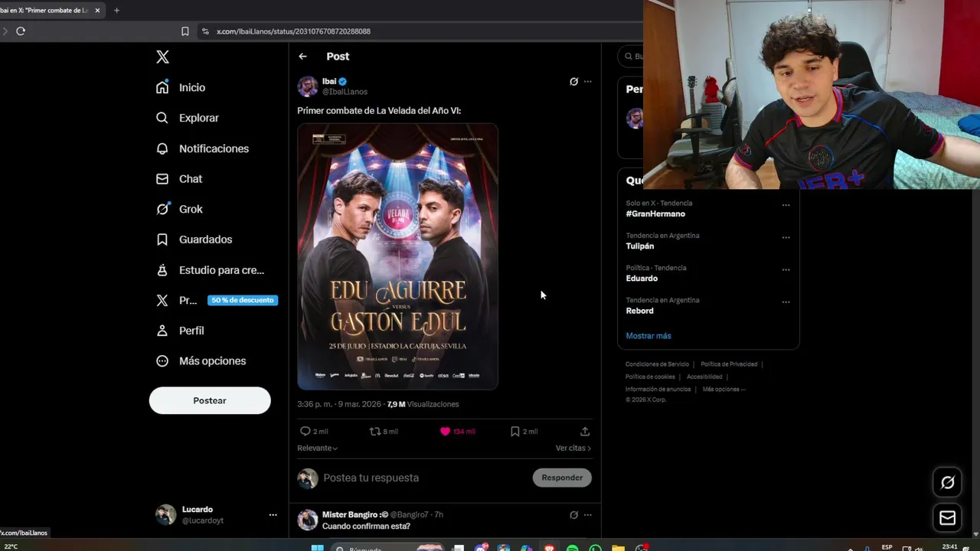Open Condiciones de Servicio link
This screenshot has height=551, width=980.
657,364
